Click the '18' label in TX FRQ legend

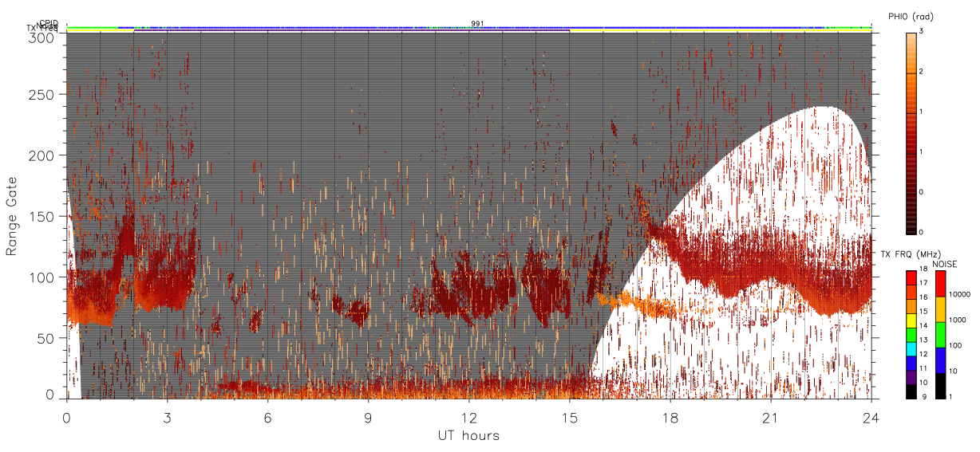923,269
